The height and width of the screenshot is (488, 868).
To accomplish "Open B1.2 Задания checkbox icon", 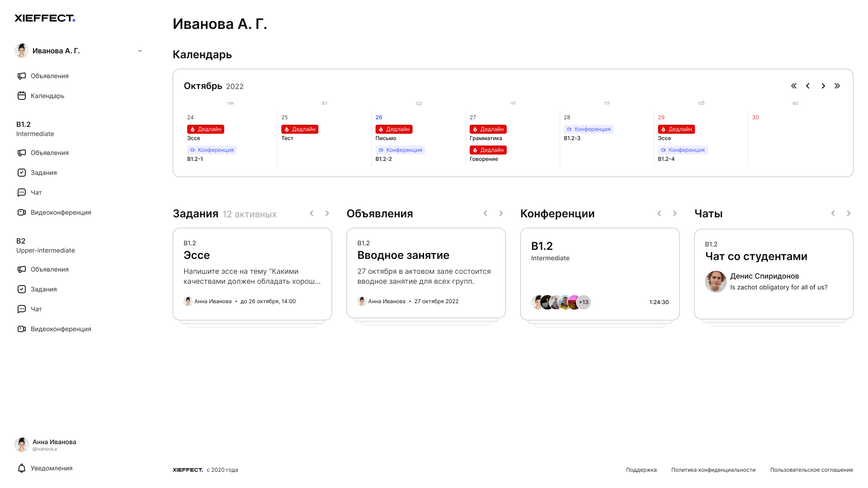I will click(22, 173).
